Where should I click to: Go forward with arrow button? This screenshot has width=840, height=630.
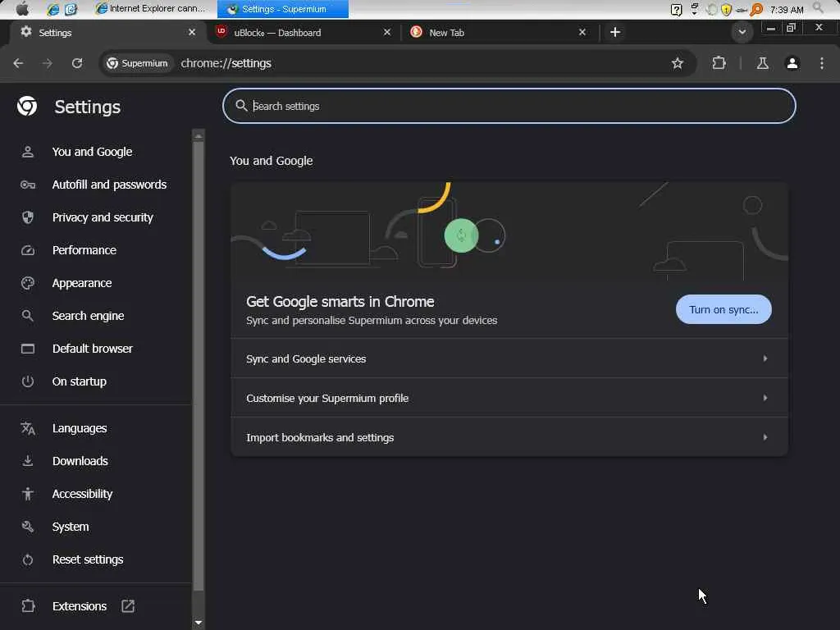click(x=48, y=63)
